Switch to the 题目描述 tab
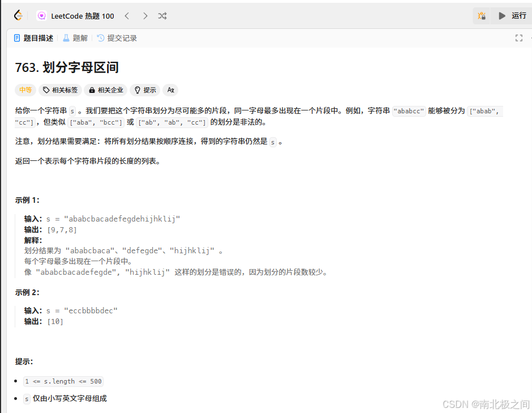Screen dimensions: 532x413 pos(33,38)
